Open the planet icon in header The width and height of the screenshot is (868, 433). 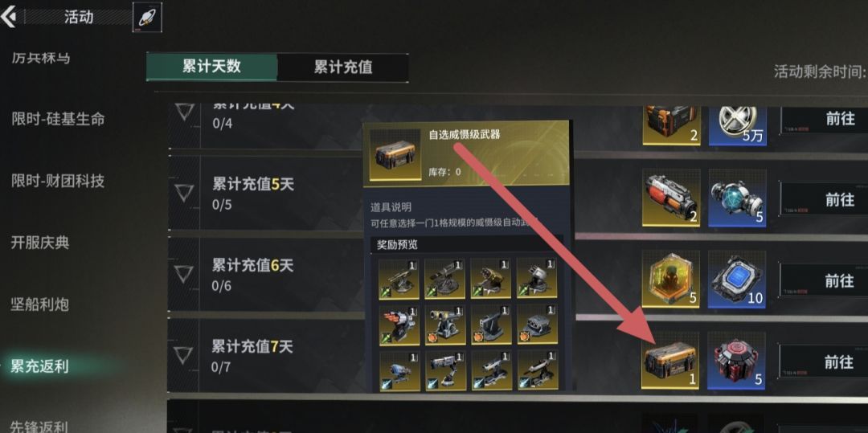tap(147, 17)
